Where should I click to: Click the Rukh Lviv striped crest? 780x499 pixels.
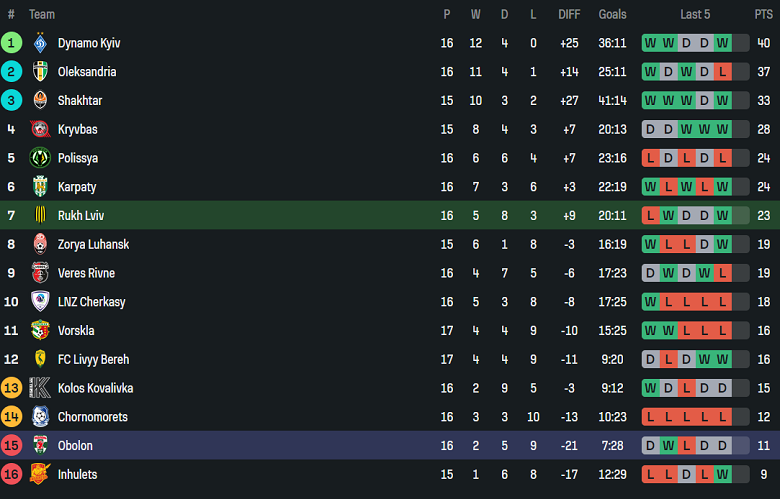[40, 216]
